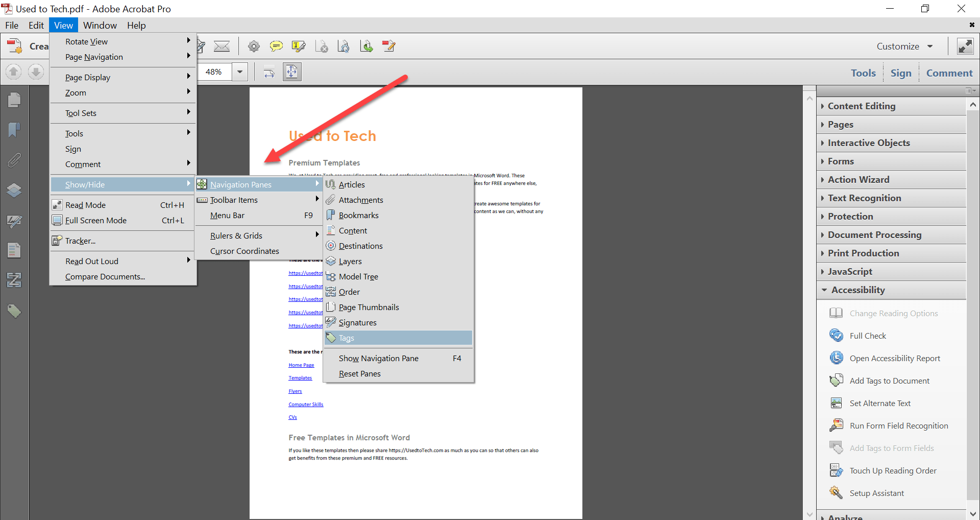The width and height of the screenshot is (980, 520).
Task: Open the Sign pane tab
Action: 901,73
